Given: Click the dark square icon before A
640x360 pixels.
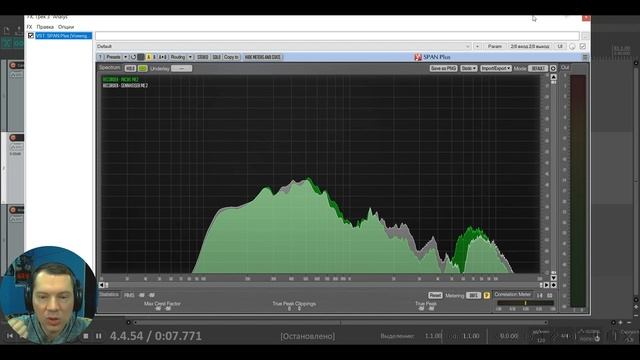Looking at the screenshot, I should click(x=141, y=57).
